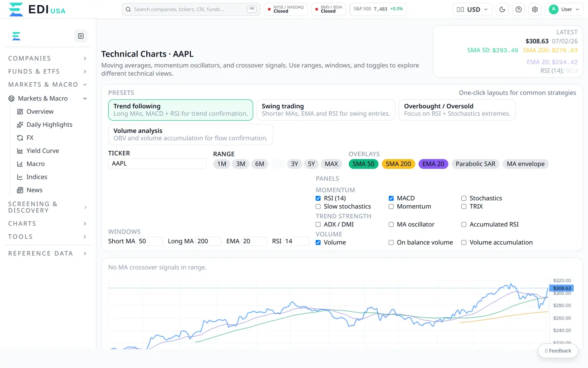Enable Stochastics panel checkbox
This screenshot has height=368, width=588.
pos(464,198)
